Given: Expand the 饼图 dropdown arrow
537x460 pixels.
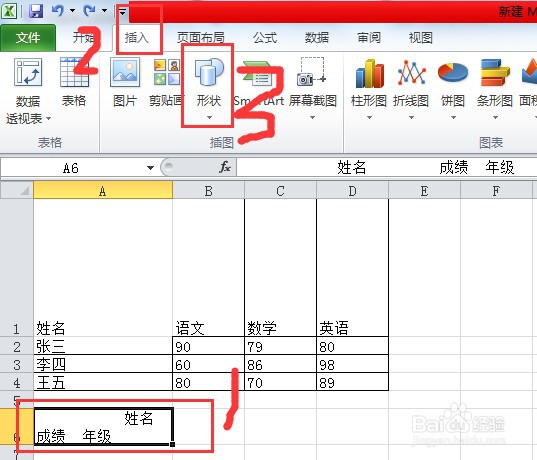Looking at the screenshot, I should pos(453,117).
